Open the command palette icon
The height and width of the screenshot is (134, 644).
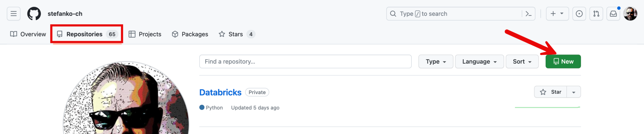point(529,14)
